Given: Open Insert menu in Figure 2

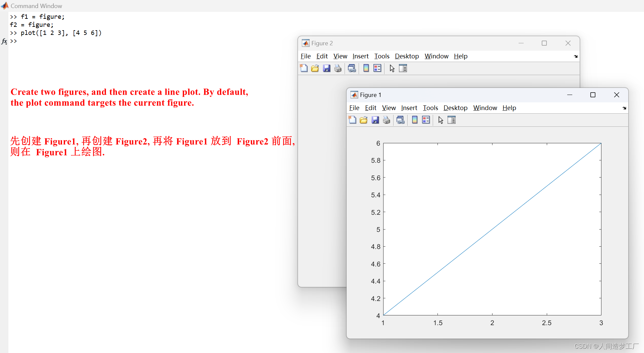Looking at the screenshot, I should tap(360, 56).
